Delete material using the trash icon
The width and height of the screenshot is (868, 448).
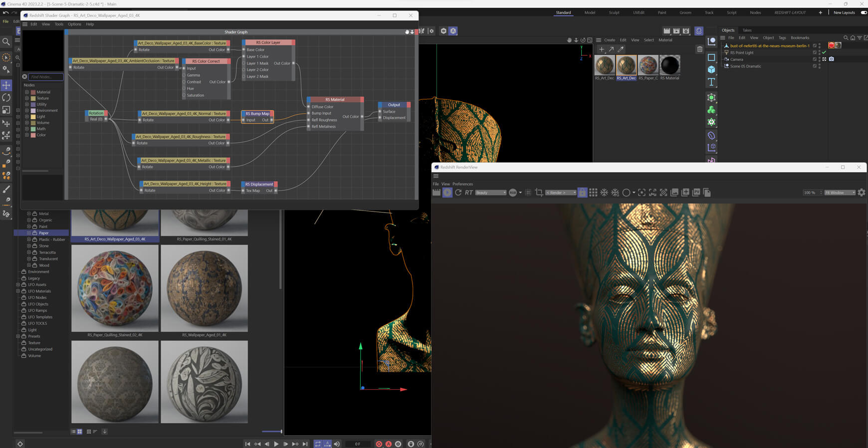[699, 49]
